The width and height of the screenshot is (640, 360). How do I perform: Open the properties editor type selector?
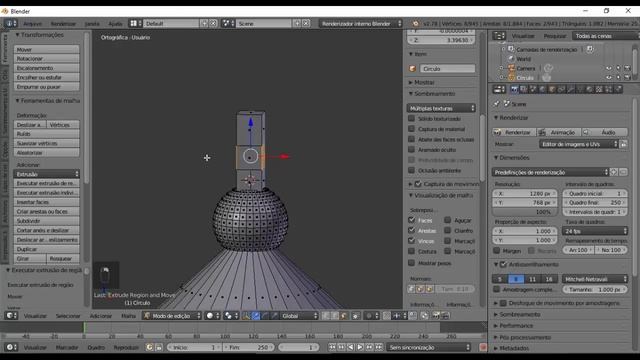499,89
